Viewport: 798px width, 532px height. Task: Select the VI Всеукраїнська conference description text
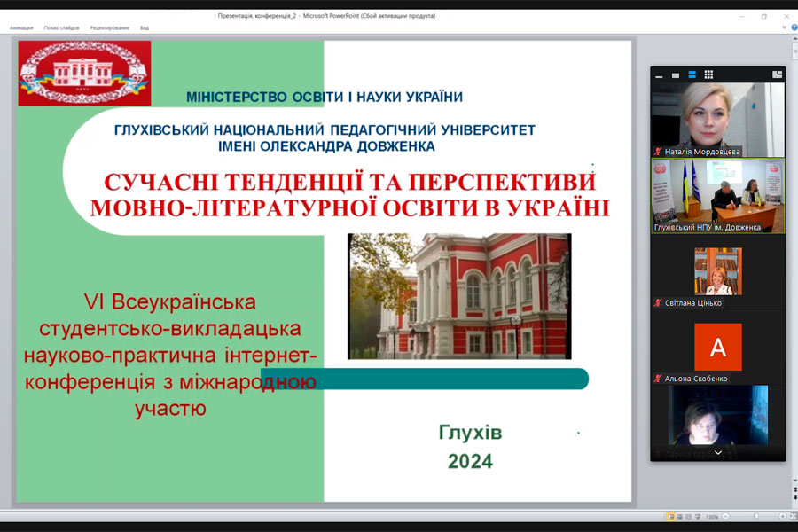(x=170, y=355)
